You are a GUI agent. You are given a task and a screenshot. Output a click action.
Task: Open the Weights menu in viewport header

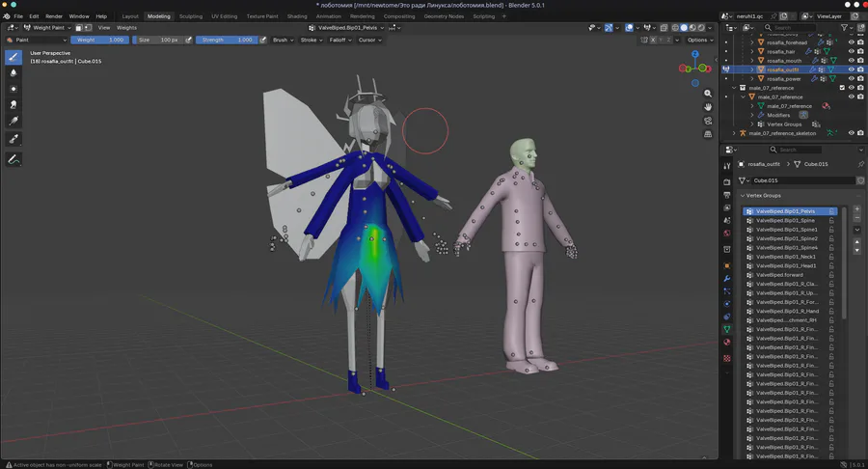(x=126, y=28)
